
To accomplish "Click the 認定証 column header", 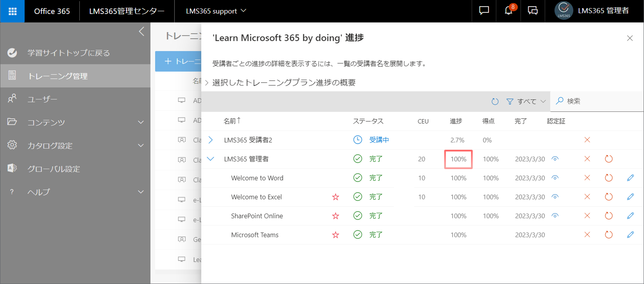I will 556,121.
